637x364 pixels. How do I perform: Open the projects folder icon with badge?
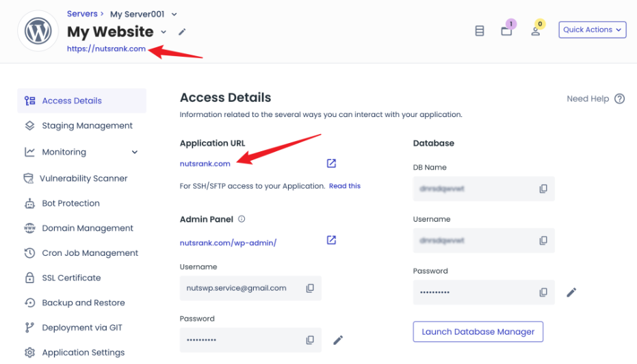pyautogui.click(x=506, y=31)
